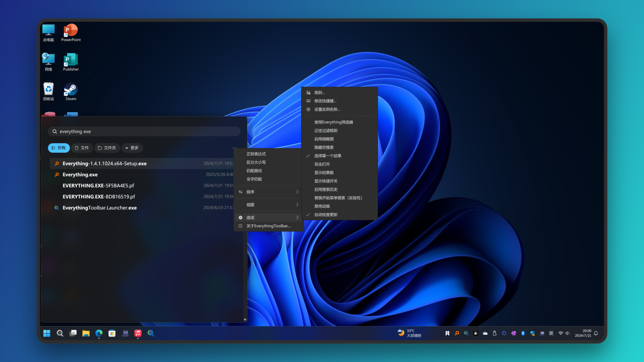This screenshot has height=362, width=644.
Task: Open 关于EverythingToolbar... menu entry
Action: (x=269, y=226)
